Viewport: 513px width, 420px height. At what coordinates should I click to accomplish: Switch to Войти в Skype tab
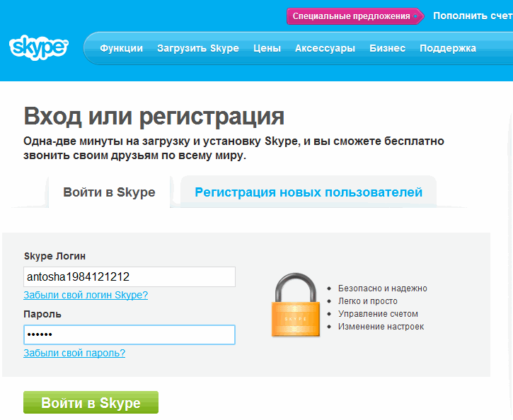109,192
